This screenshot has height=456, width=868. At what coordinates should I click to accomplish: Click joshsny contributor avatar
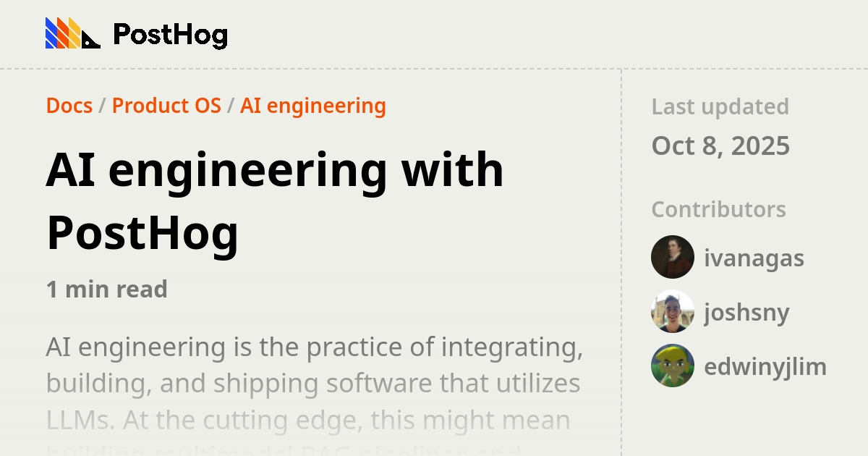tap(673, 312)
